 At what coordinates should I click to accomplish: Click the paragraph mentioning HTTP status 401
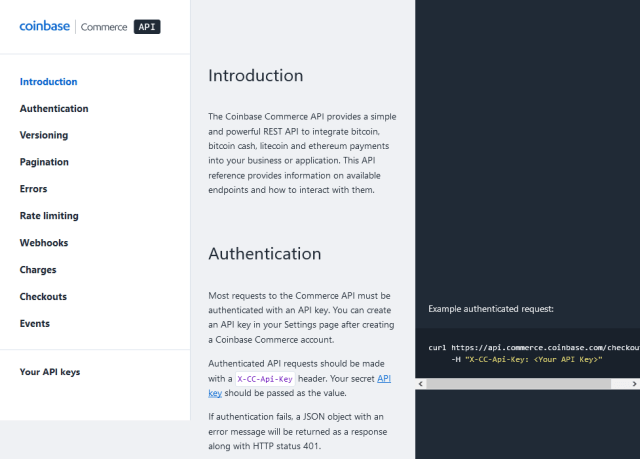pos(298,431)
